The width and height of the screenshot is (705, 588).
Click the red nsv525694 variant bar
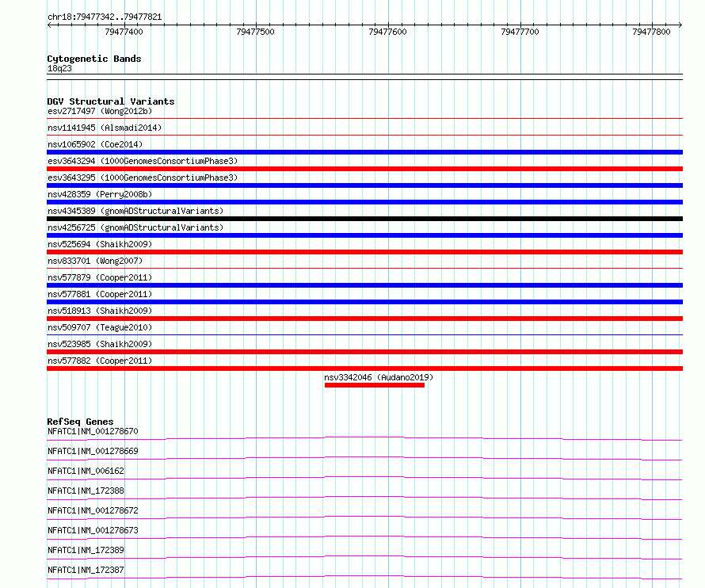(x=364, y=252)
